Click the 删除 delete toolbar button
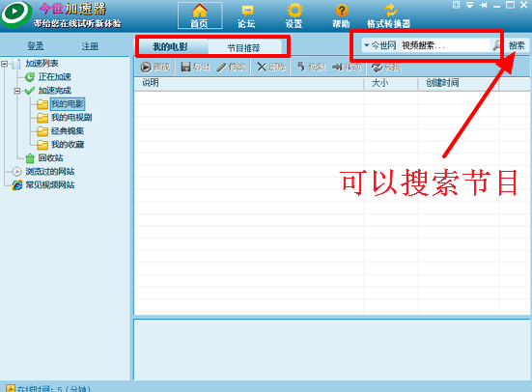Image resolution: width=532 pixels, height=392 pixels. (x=271, y=67)
